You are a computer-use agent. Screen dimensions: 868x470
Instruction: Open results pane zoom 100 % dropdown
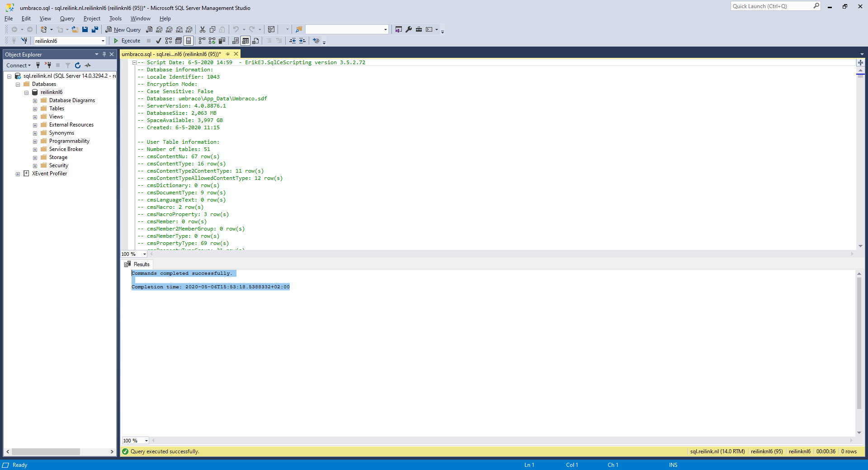(146, 441)
